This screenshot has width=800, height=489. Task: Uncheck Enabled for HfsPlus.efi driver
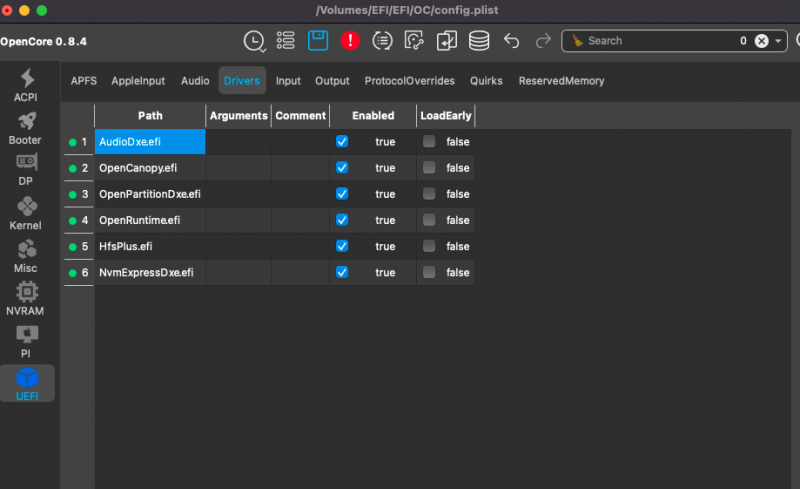pos(342,246)
